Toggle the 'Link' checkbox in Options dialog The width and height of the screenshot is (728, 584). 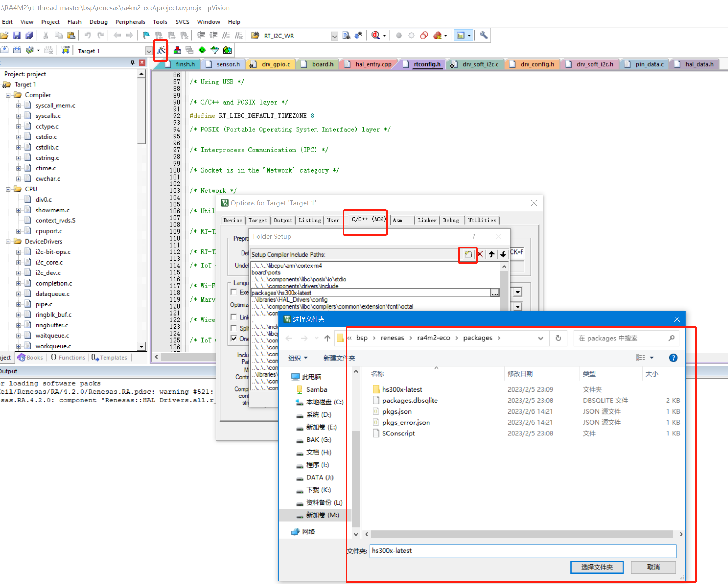(x=234, y=317)
